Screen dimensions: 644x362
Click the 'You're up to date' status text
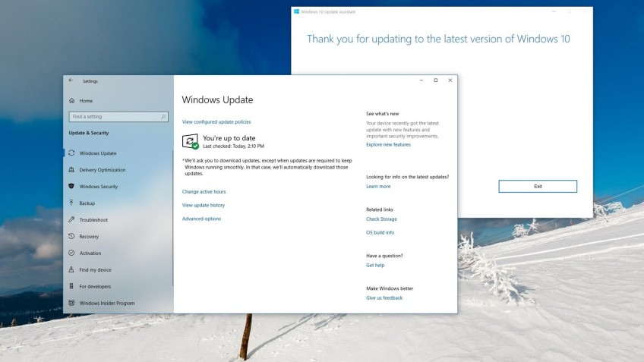pyautogui.click(x=229, y=138)
